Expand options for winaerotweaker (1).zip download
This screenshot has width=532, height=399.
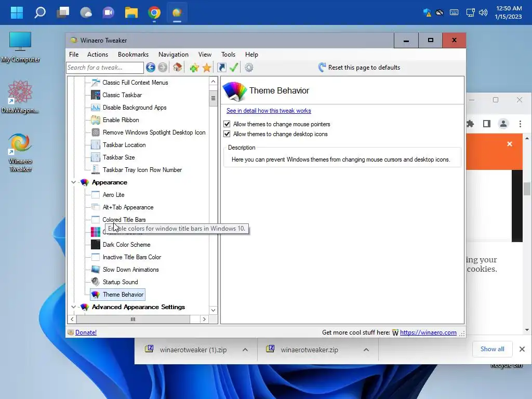tap(245, 350)
